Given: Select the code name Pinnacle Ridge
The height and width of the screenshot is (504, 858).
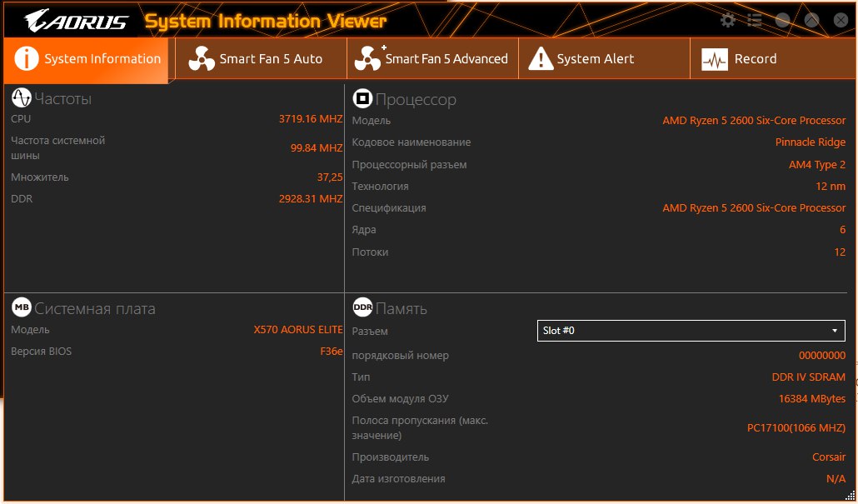Looking at the screenshot, I should coord(810,142).
